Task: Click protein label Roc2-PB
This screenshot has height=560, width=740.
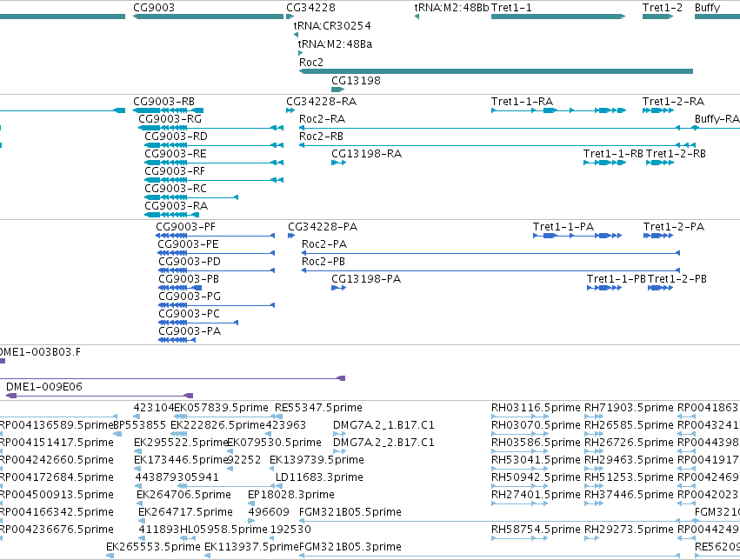Action: (323, 262)
